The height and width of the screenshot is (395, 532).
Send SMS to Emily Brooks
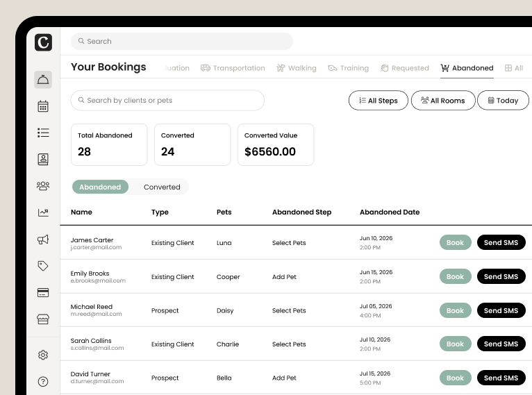(501, 276)
